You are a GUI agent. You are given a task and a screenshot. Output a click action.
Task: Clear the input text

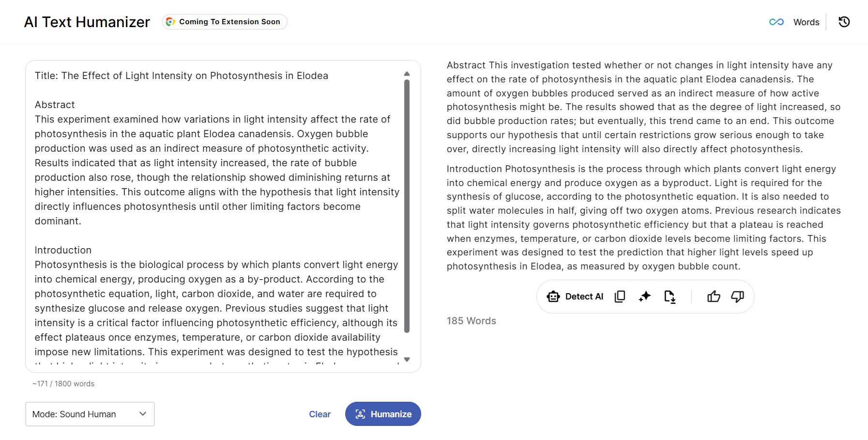(x=319, y=414)
